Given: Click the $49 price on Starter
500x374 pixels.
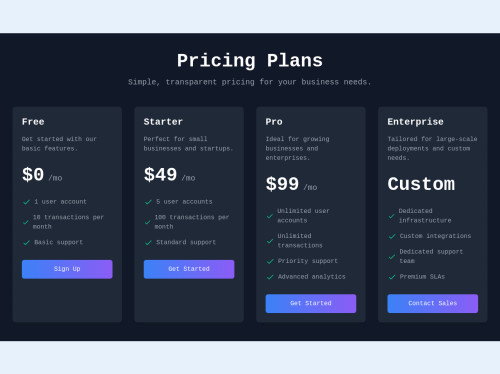Looking at the screenshot, I should [x=160, y=174].
